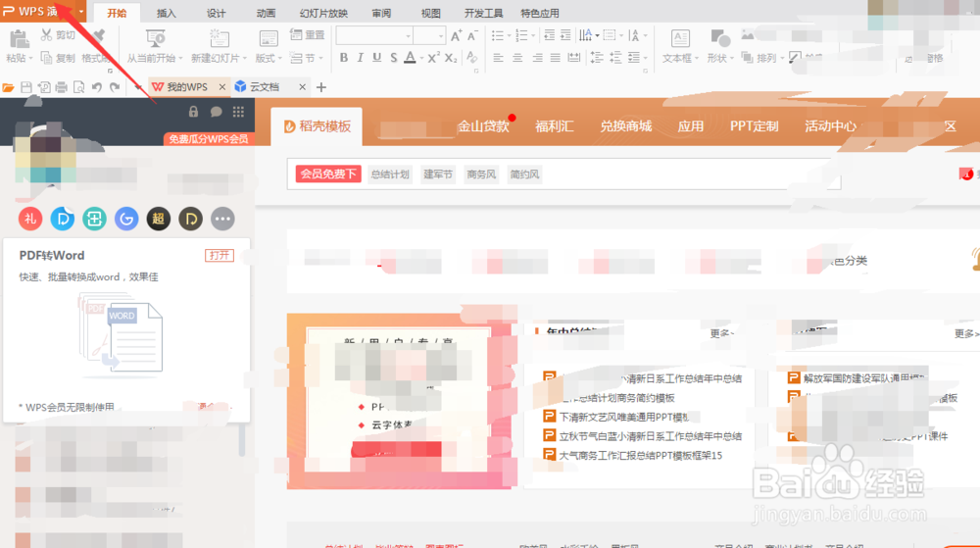Click the Shapes icon
Image resolution: width=980 pixels, height=548 pixels.
(720, 39)
